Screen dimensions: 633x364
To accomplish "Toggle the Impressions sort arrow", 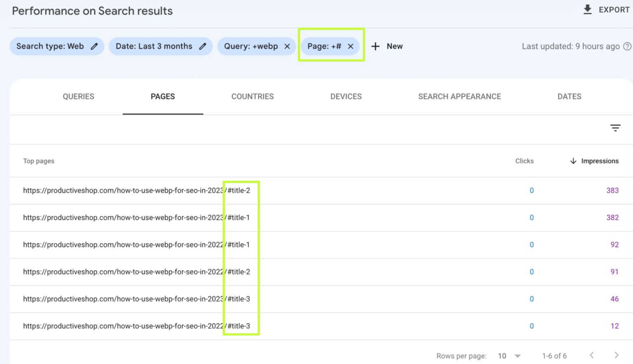I will point(573,161).
